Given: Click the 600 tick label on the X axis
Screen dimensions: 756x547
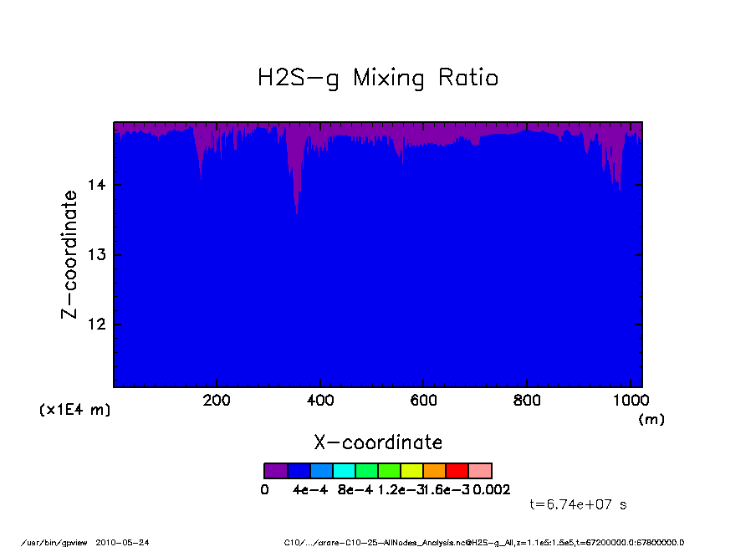Looking at the screenshot, I should [x=423, y=401].
